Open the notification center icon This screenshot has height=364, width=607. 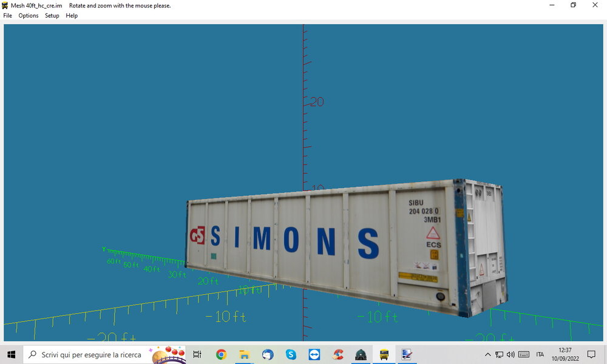pyautogui.click(x=591, y=354)
